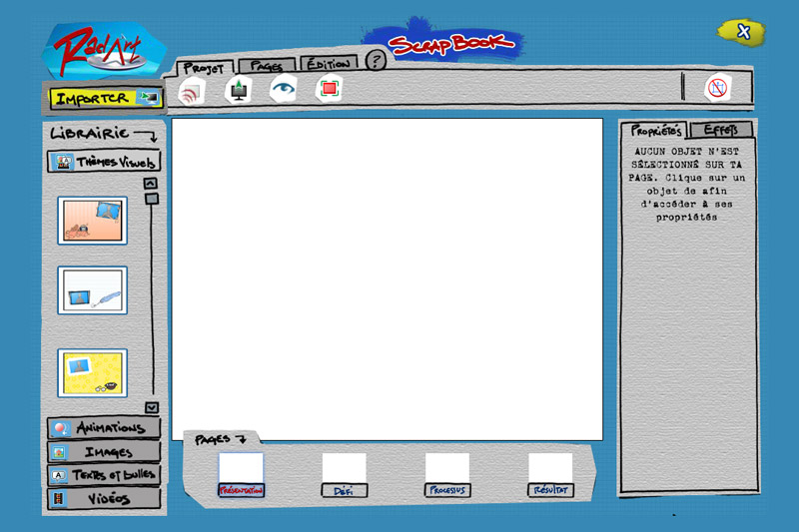Open the Effets tab
The width and height of the screenshot is (799, 532).
click(x=721, y=130)
